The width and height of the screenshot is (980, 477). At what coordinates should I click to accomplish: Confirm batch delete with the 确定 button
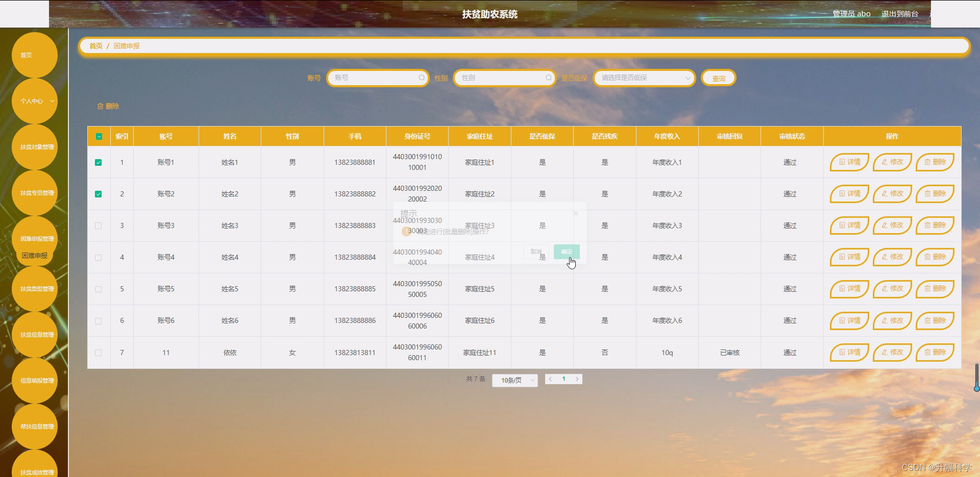tap(566, 252)
